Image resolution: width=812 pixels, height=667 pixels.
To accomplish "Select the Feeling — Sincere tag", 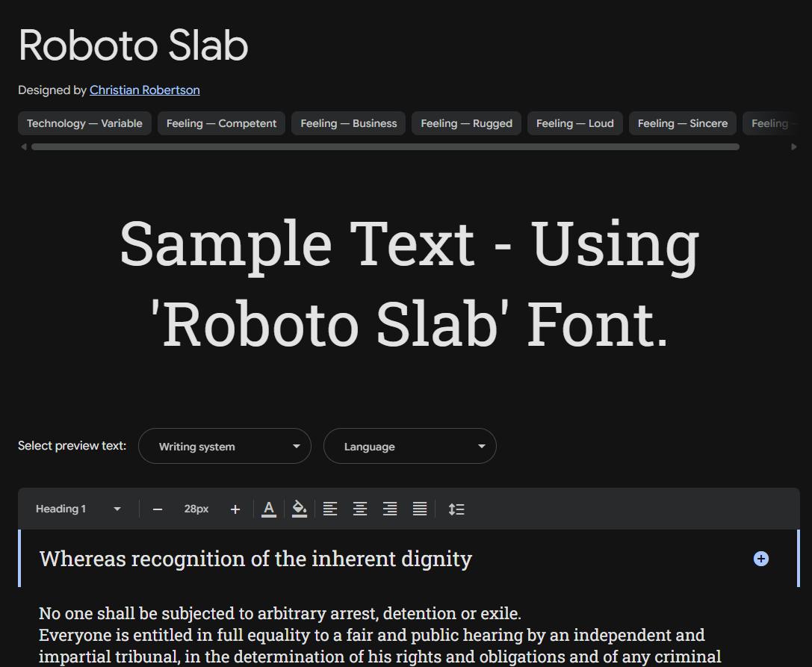I will tap(683, 123).
